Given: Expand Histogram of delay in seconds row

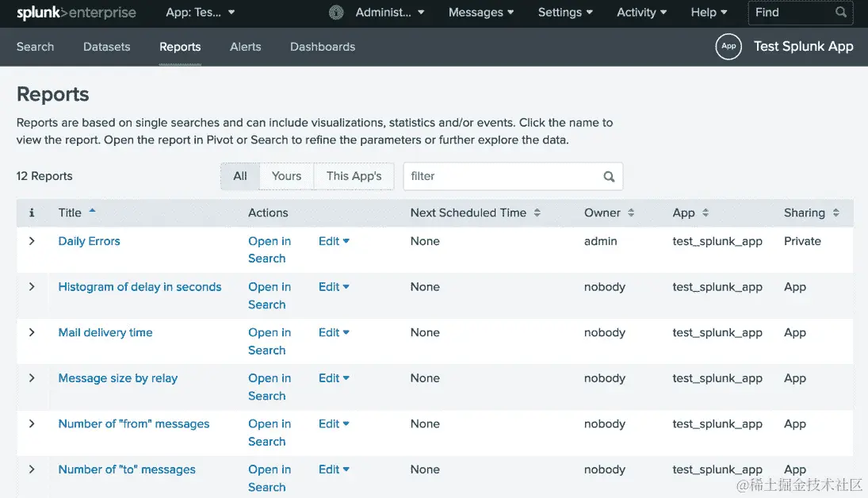Looking at the screenshot, I should pyautogui.click(x=32, y=287).
